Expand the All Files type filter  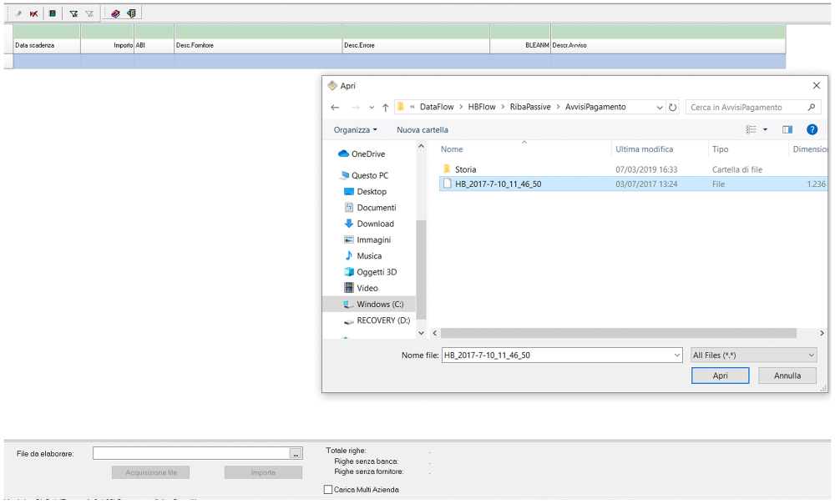[x=753, y=355]
